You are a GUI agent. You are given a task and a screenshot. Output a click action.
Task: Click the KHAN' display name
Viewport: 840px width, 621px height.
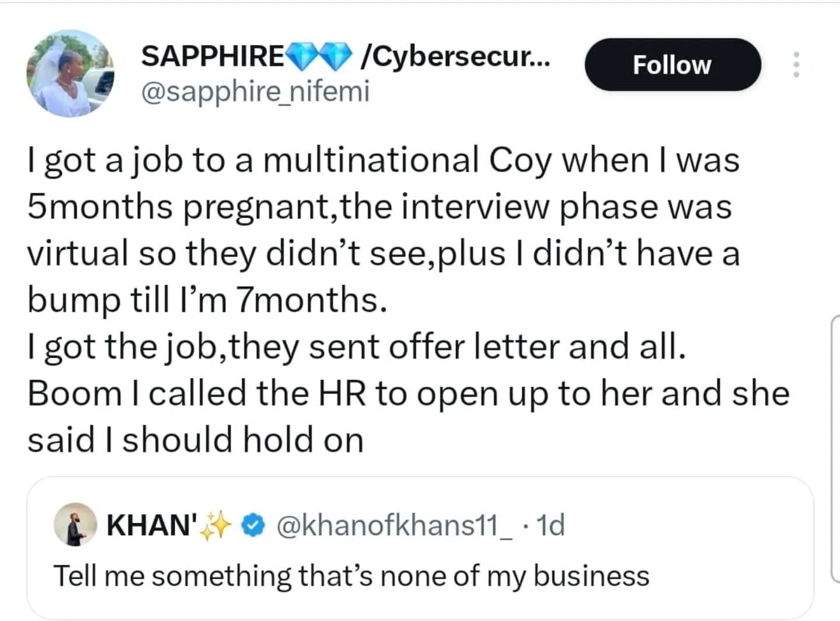(x=152, y=526)
